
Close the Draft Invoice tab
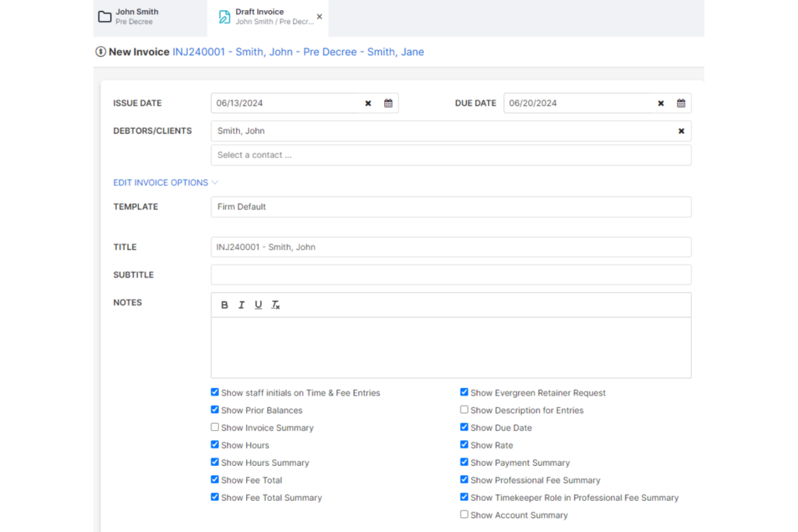tap(320, 17)
